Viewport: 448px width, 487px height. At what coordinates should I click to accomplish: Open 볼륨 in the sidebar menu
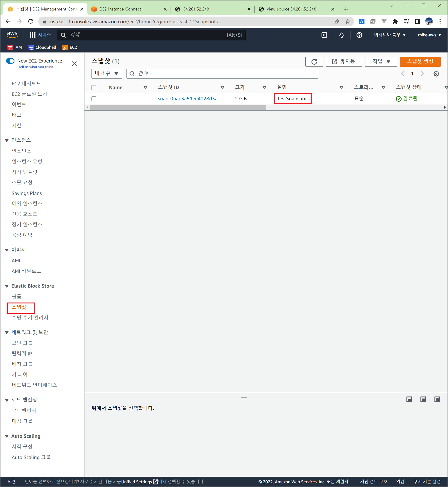[x=17, y=296]
